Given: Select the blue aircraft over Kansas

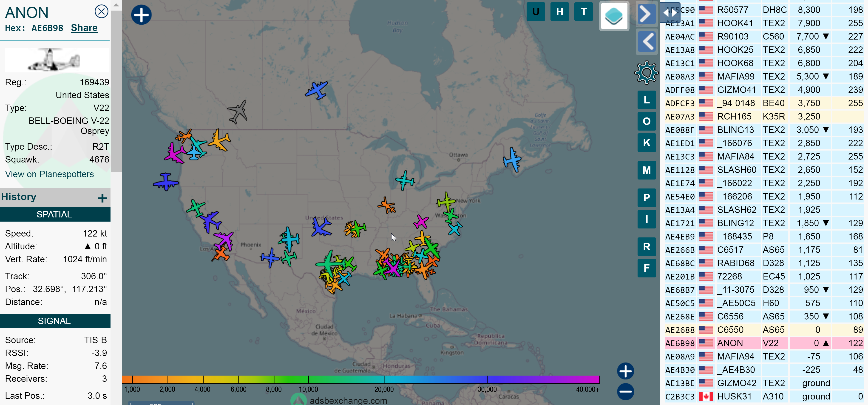Looking at the screenshot, I should pos(321,227).
